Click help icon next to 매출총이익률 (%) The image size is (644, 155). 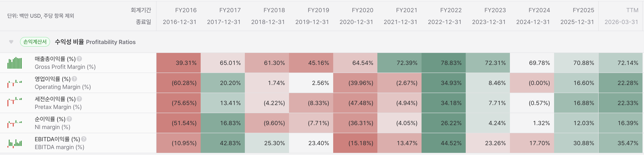[79, 59]
